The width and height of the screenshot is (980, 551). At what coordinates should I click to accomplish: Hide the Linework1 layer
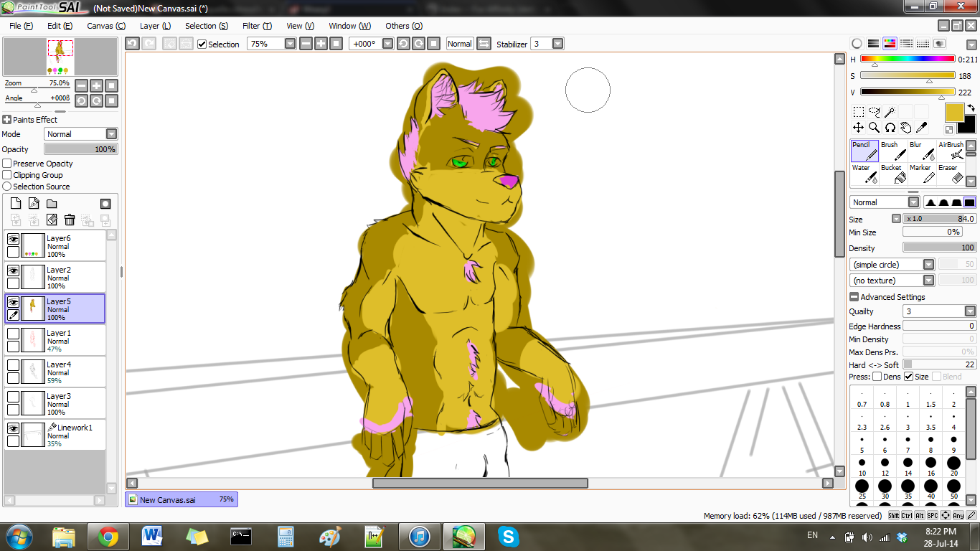13,428
